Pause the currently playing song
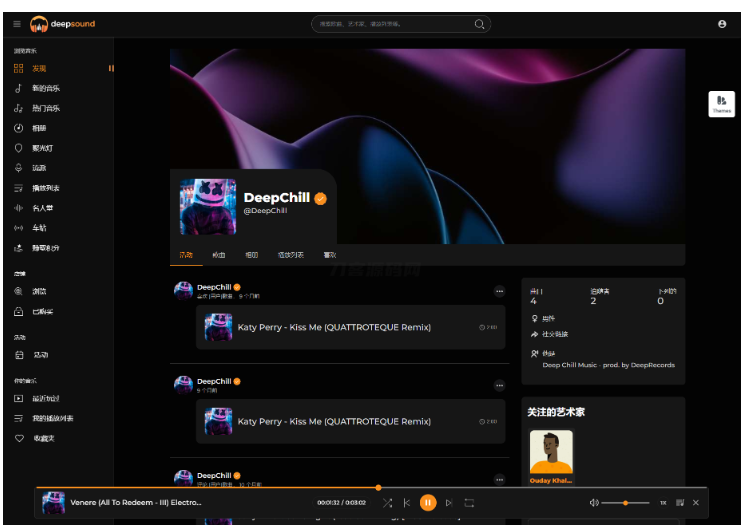Screen dimensions: 746x527 428,502
